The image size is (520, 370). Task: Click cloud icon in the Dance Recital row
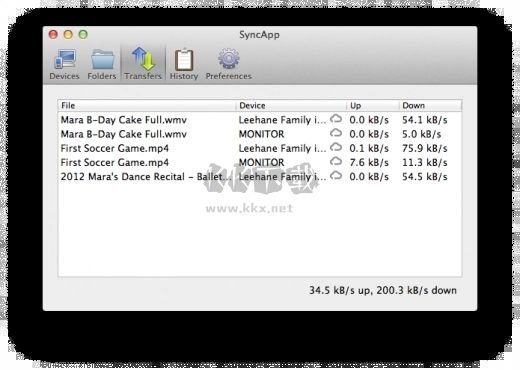tap(336, 175)
